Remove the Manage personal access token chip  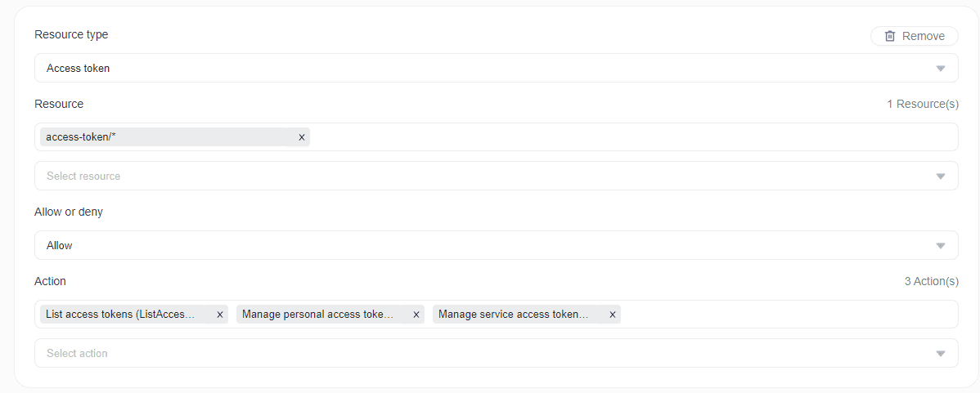coord(416,315)
